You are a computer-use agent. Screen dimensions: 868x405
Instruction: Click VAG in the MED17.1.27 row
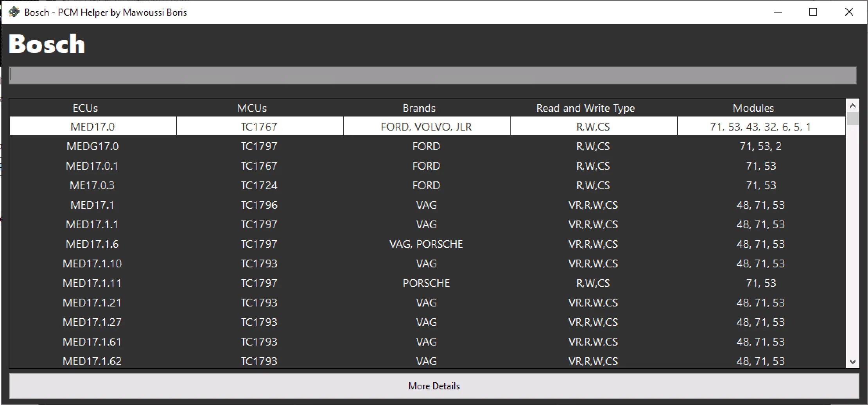click(x=426, y=322)
